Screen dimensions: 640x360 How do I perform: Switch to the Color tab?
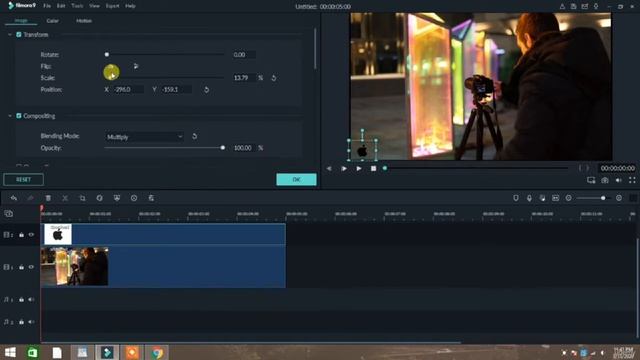click(x=52, y=21)
